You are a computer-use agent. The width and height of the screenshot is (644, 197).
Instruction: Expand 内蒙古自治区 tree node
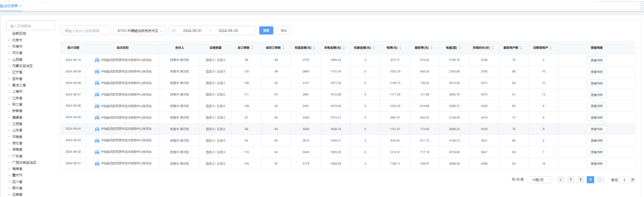click(x=9, y=66)
